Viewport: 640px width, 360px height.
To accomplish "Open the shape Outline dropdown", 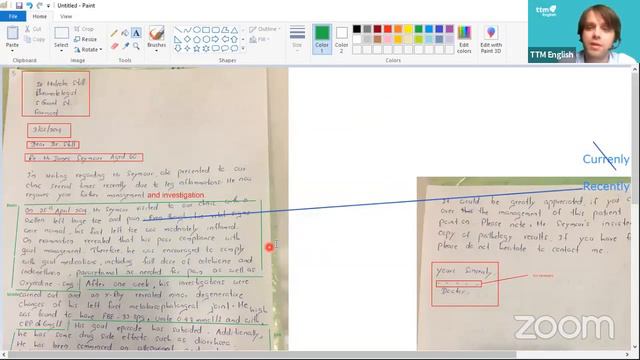I will (264, 29).
